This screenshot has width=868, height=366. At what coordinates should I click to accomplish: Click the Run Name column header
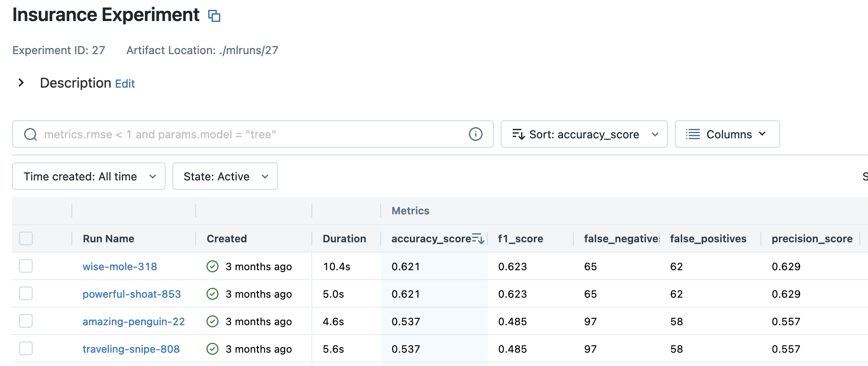pyautogui.click(x=108, y=239)
